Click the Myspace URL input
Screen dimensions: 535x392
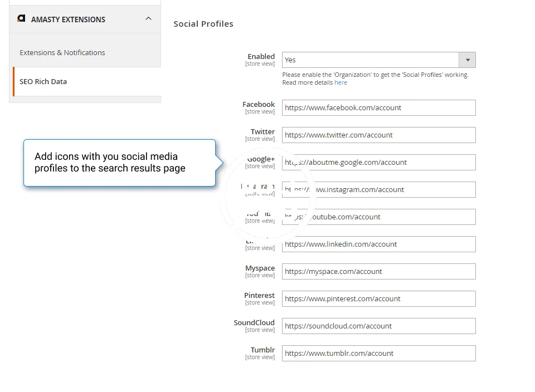click(x=378, y=272)
